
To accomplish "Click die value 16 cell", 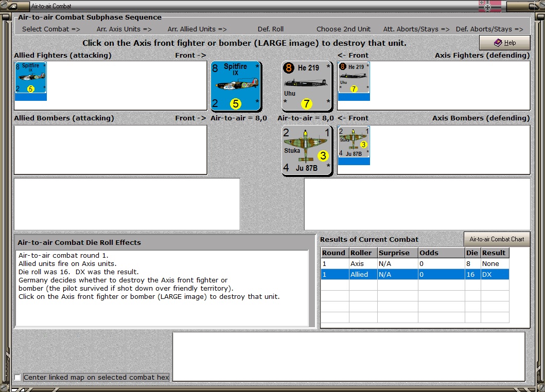I will click(x=473, y=275).
